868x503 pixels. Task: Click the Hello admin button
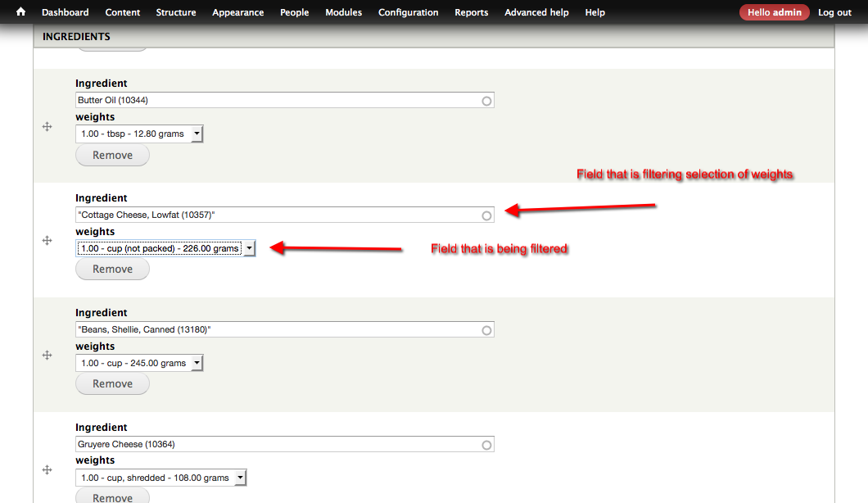[x=774, y=12]
